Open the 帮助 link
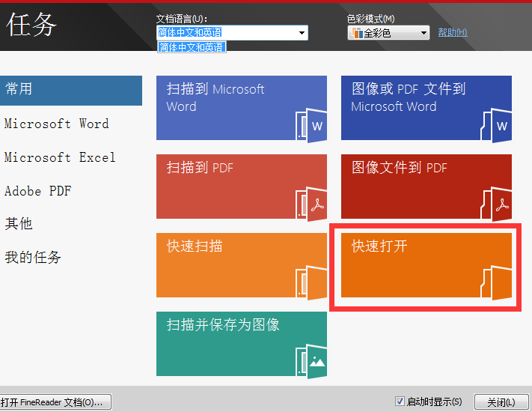This screenshot has width=532, height=412. [x=453, y=33]
